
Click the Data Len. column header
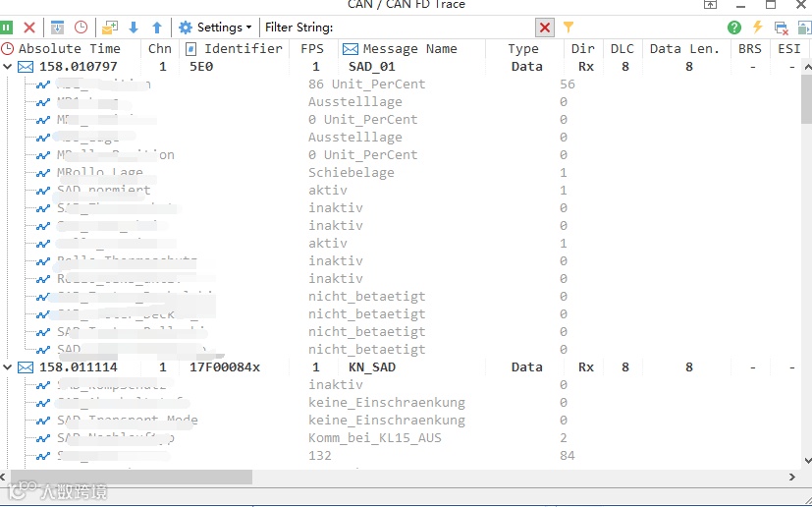tap(685, 49)
